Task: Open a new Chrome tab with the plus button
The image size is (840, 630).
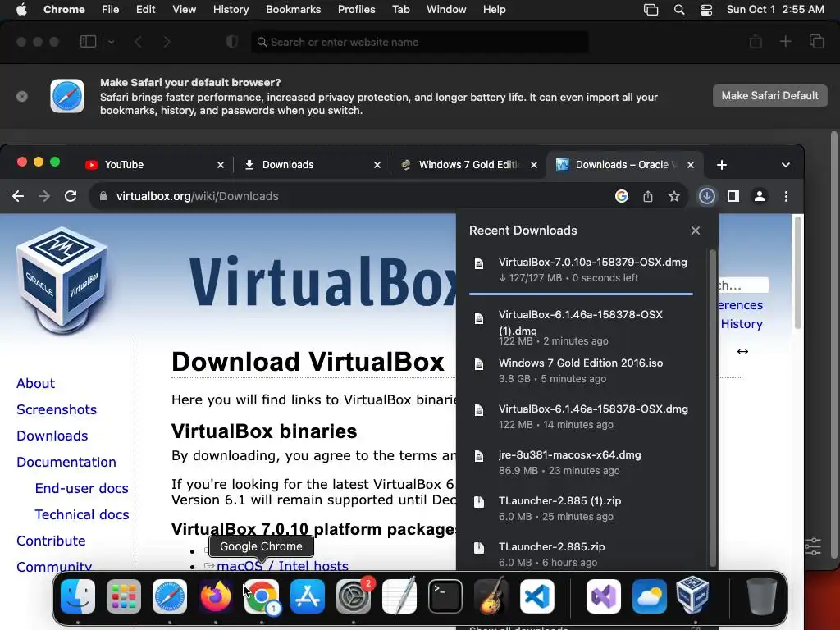Action: point(722,165)
